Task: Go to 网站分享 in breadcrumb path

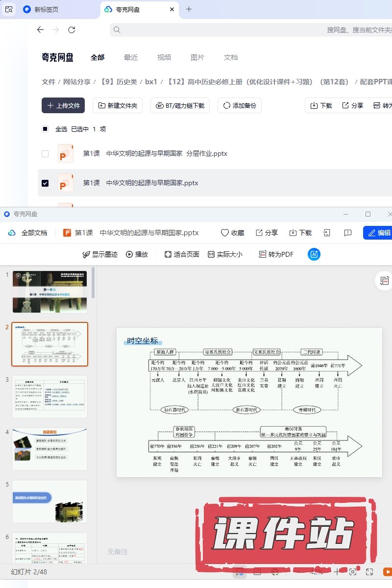Action: [77, 82]
